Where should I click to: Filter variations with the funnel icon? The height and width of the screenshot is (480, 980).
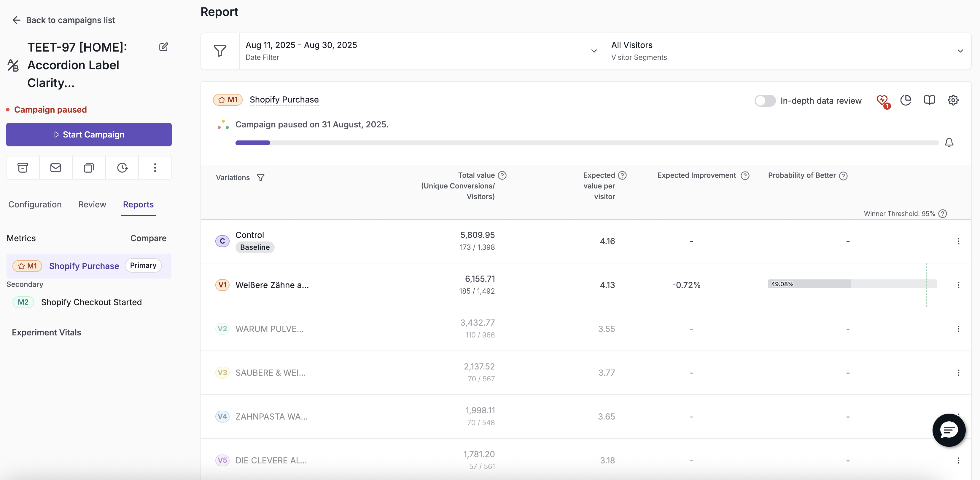click(x=261, y=177)
